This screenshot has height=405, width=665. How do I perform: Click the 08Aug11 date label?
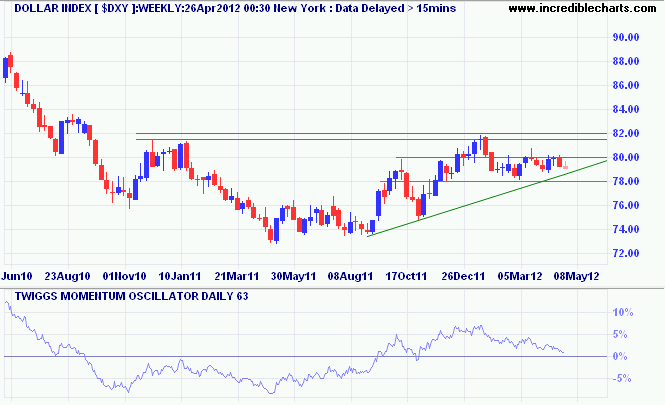(350, 277)
